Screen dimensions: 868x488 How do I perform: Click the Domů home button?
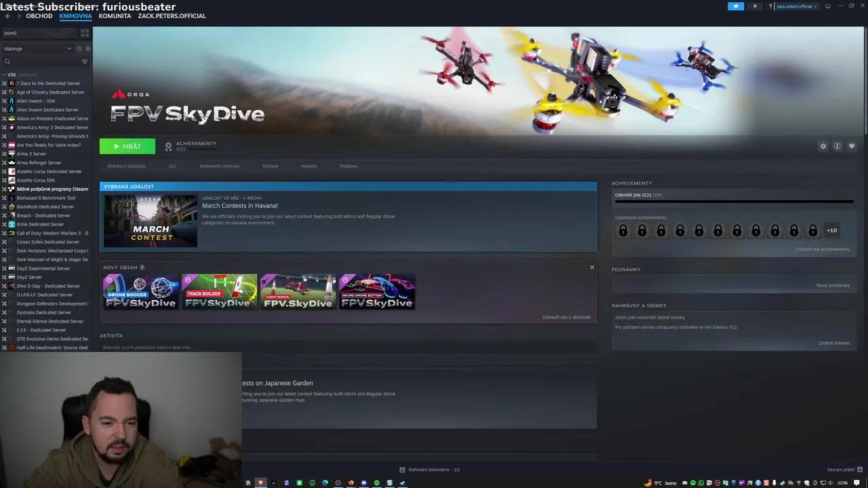pyautogui.click(x=39, y=33)
